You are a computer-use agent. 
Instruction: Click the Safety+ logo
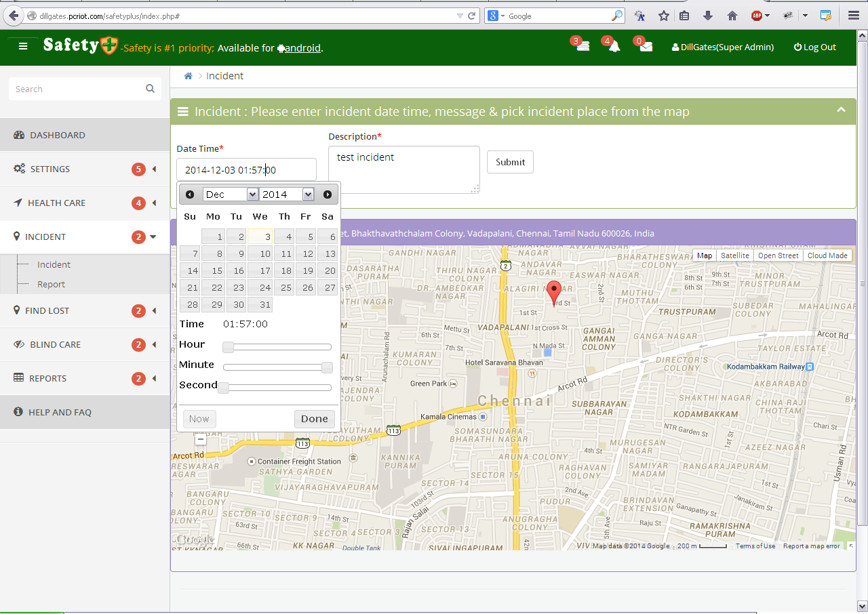[x=80, y=45]
